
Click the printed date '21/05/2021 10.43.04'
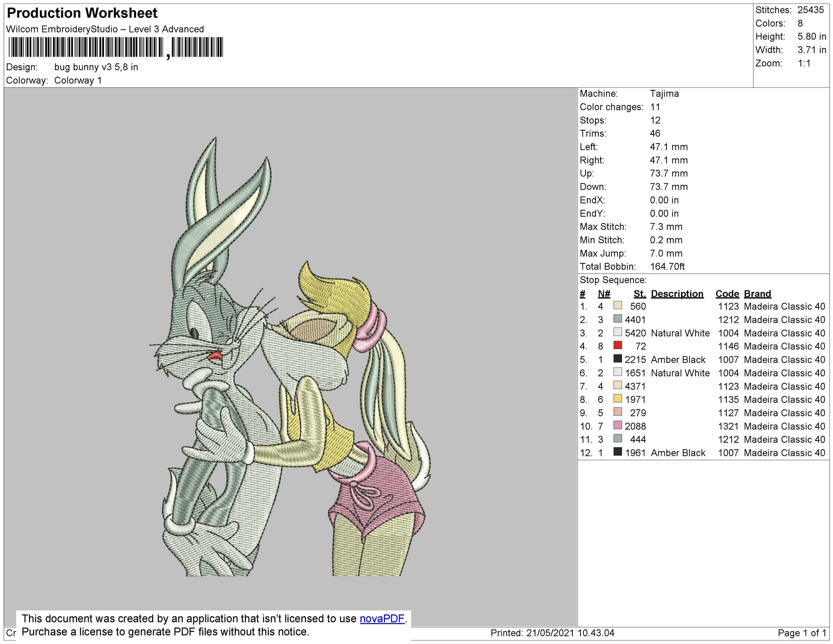pyautogui.click(x=570, y=633)
